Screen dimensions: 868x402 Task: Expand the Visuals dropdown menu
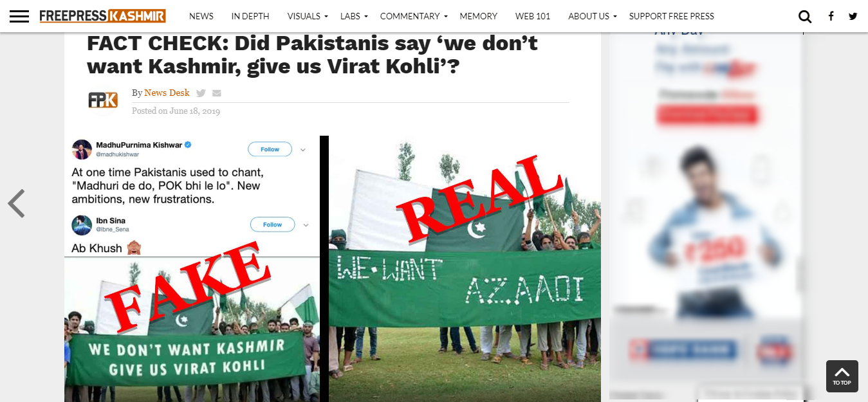click(308, 16)
